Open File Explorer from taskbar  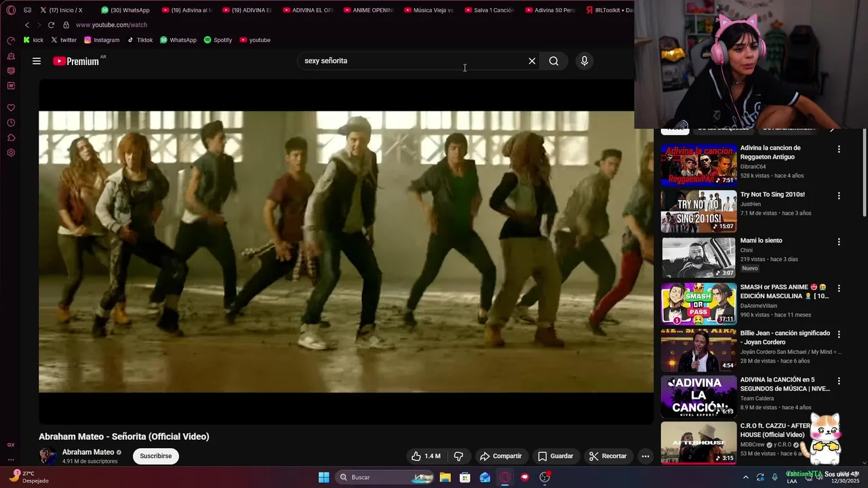click(446, 477)
